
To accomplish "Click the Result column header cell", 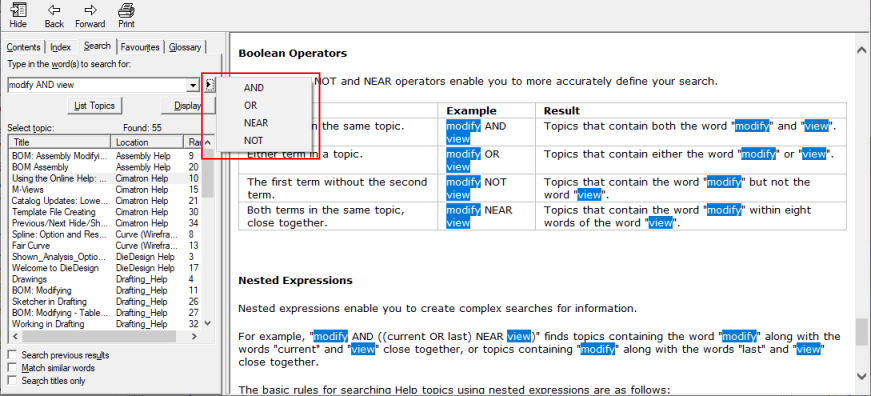I will point(691,111).
